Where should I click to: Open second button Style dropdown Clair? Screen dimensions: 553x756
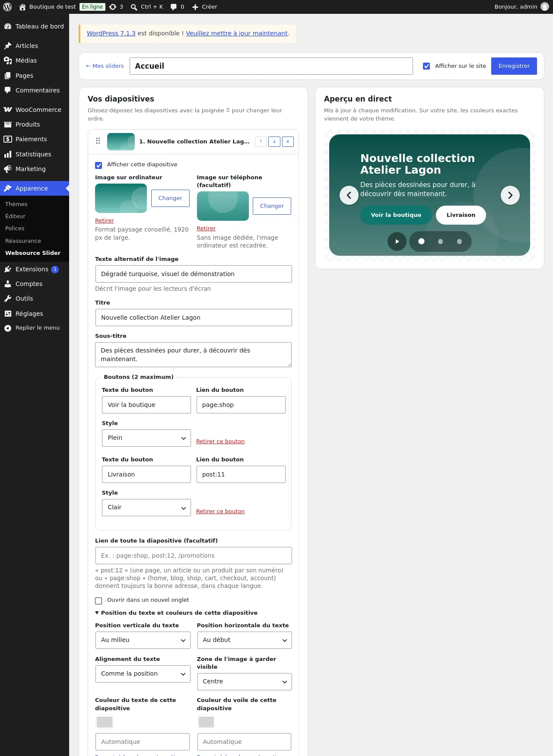(x=146, y=508)
